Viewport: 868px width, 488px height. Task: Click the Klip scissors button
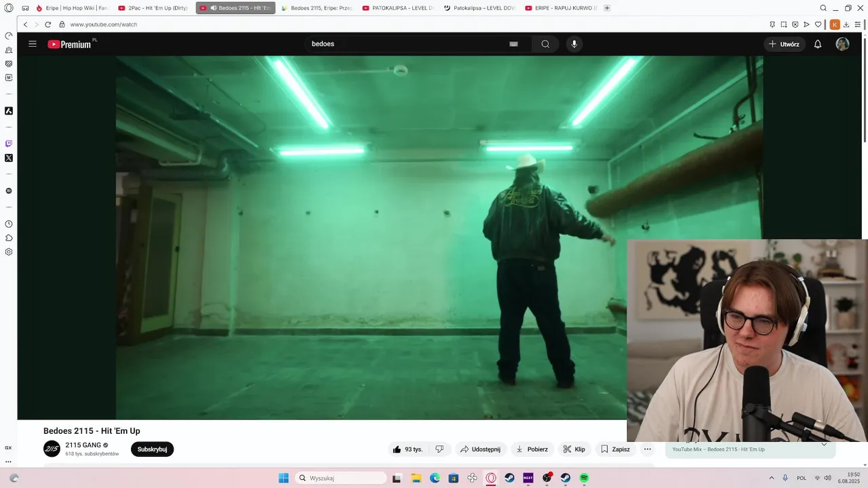click(x=574, y=449)
